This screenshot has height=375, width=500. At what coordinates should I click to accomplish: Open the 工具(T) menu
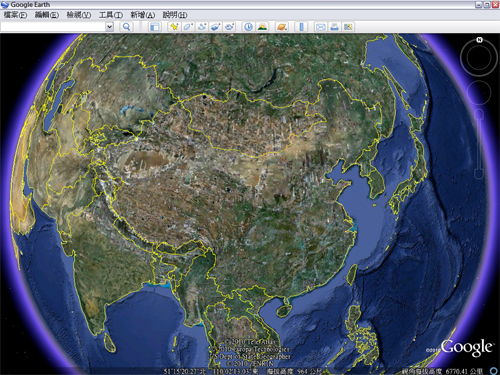111,15
